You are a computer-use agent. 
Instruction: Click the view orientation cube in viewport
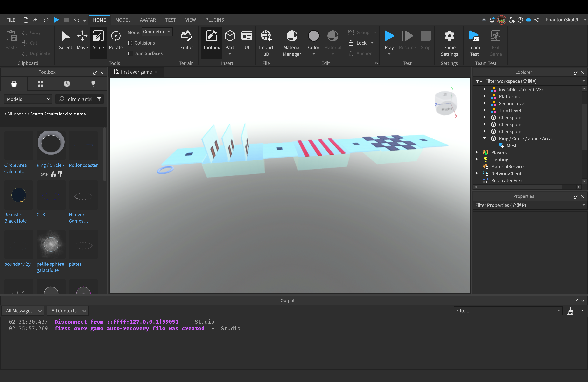coord(445,103)
